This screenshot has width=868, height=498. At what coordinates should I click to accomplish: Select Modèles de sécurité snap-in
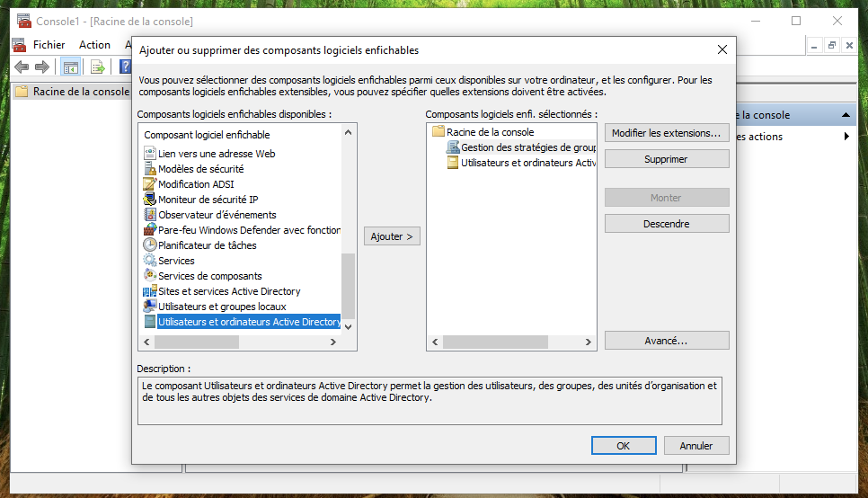(200, 169)
